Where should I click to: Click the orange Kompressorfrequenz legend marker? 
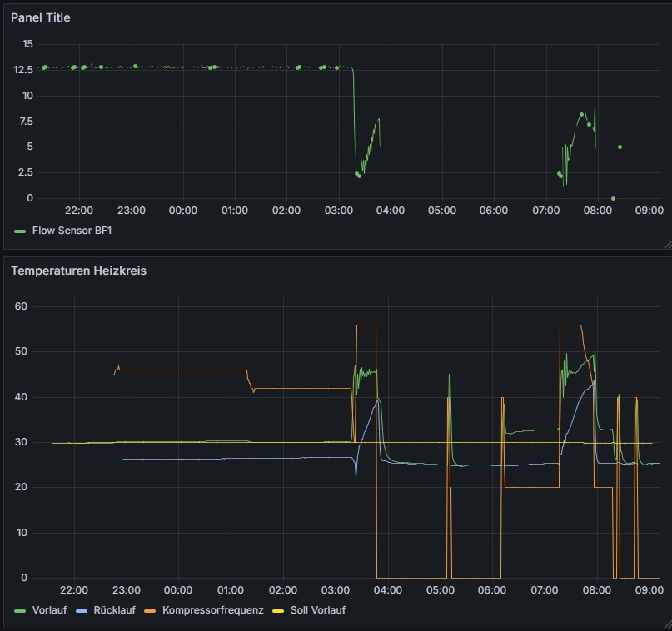pyautogui.click(x=152, y=610)
